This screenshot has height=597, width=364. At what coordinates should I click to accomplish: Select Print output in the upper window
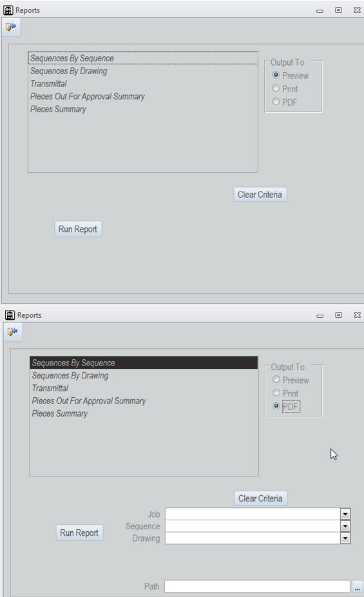tap(285, 89)
